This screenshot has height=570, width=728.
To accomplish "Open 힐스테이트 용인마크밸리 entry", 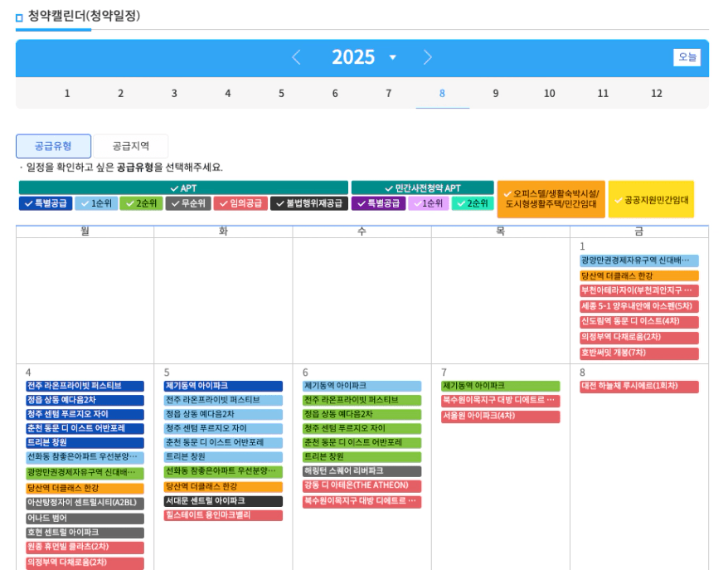I will point(223,515).
